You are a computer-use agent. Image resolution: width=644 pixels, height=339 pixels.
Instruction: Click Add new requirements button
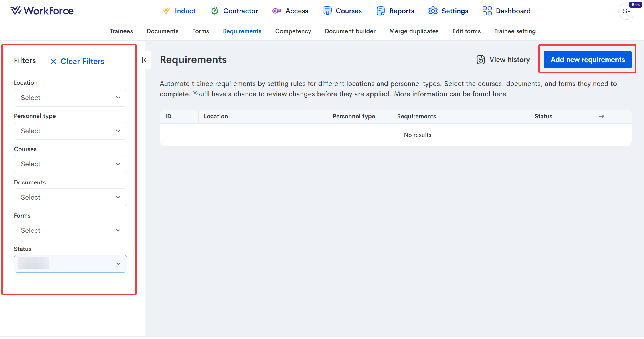(587, 60)
